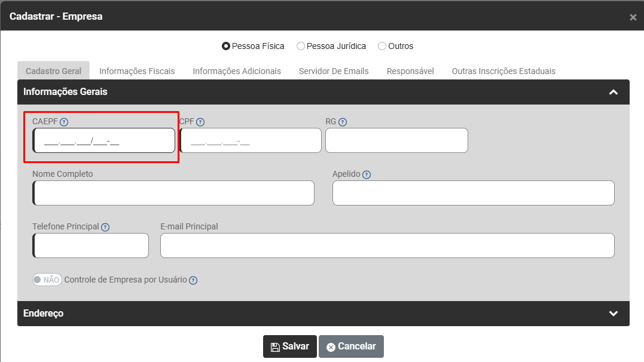Screen dimensions: 644x362
Task: Open the Outras Inscrições Estaduais tab
Action: tap(503, 71)
